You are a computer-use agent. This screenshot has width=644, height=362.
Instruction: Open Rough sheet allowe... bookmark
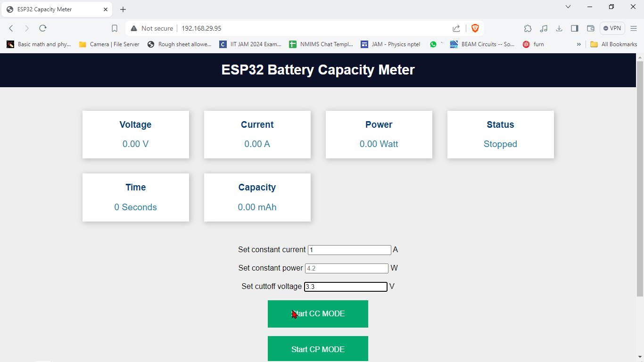(180, 44)
